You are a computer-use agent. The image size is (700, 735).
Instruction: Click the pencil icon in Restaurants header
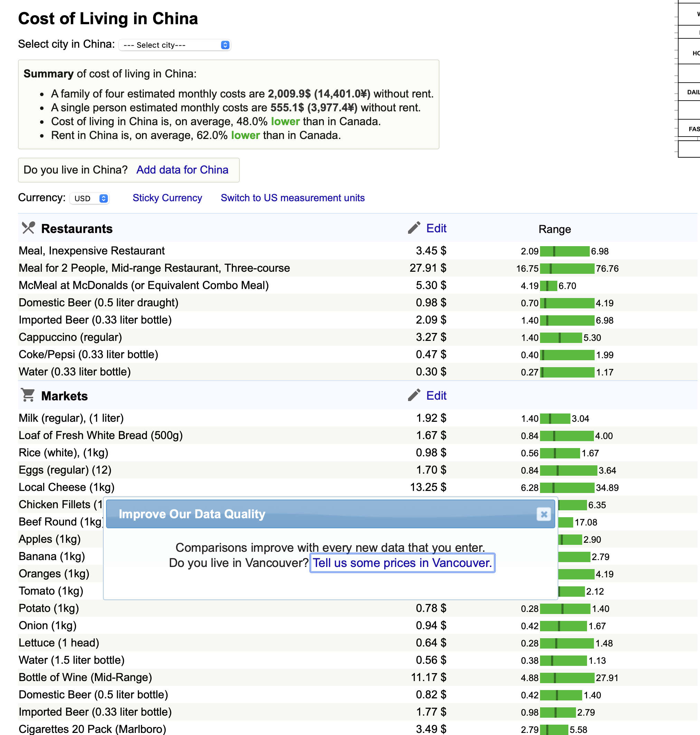pos(414,228)
